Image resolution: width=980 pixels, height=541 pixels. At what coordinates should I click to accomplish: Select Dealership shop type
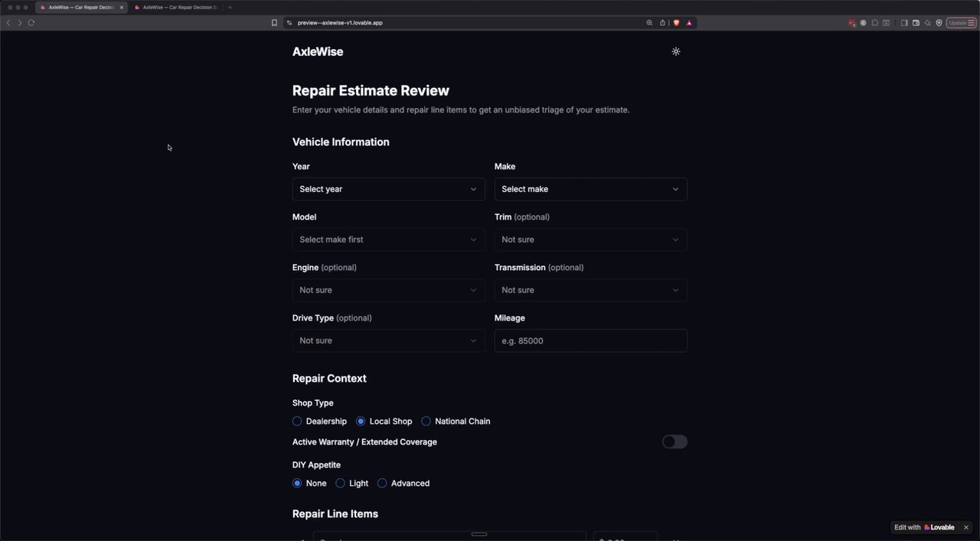click(319, 422)
